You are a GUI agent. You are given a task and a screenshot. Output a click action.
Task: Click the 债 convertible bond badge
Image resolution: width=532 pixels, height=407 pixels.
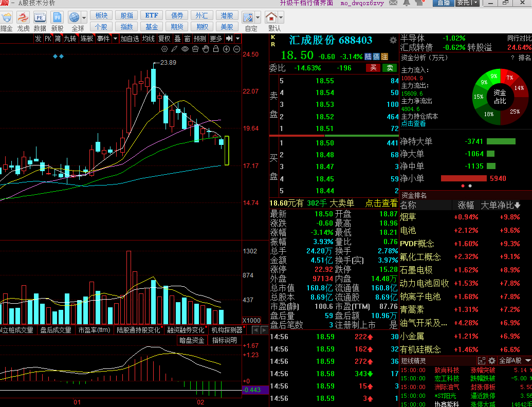tap(376, 57)
